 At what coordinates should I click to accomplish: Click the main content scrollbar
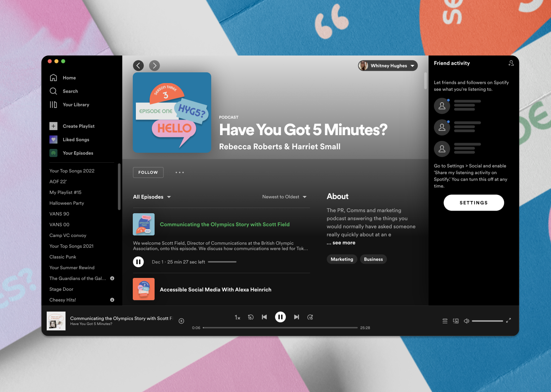coord(425,80)
